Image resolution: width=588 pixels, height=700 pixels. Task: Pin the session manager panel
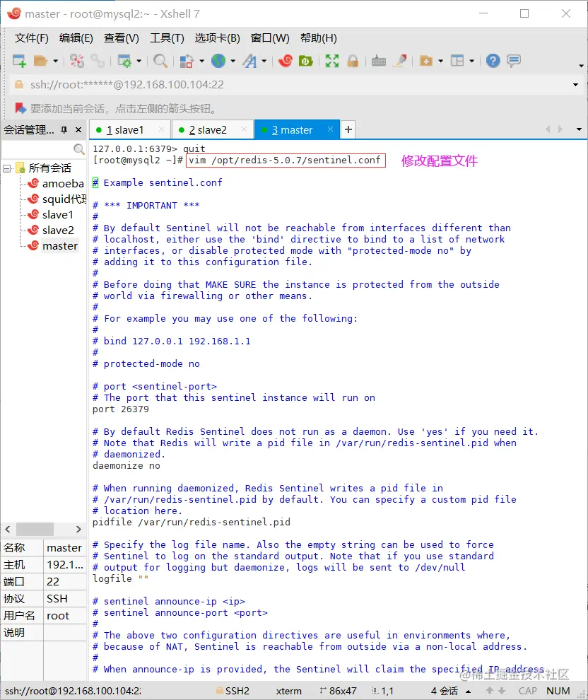64,130
